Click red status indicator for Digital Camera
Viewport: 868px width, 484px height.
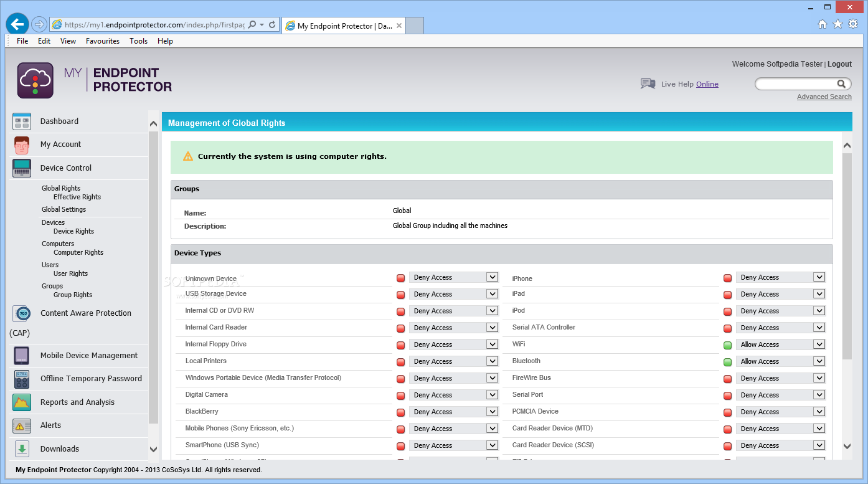pyautogui.click(x=401, y=396)
